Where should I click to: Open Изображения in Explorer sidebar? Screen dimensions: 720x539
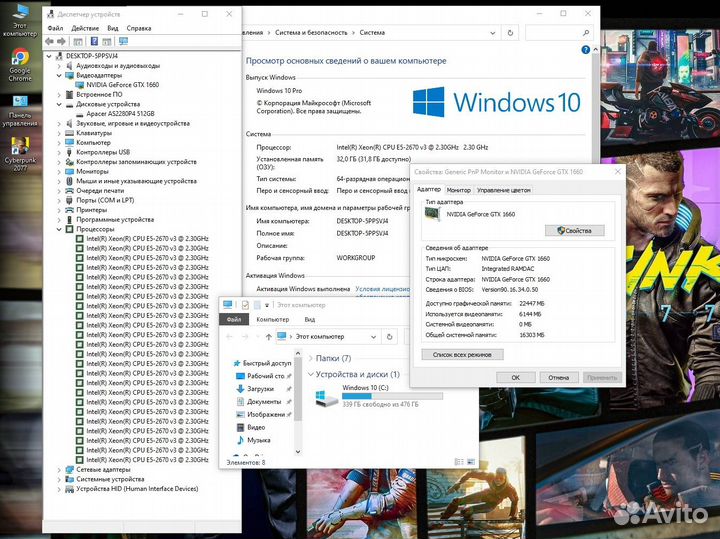(x=266, y=414)
